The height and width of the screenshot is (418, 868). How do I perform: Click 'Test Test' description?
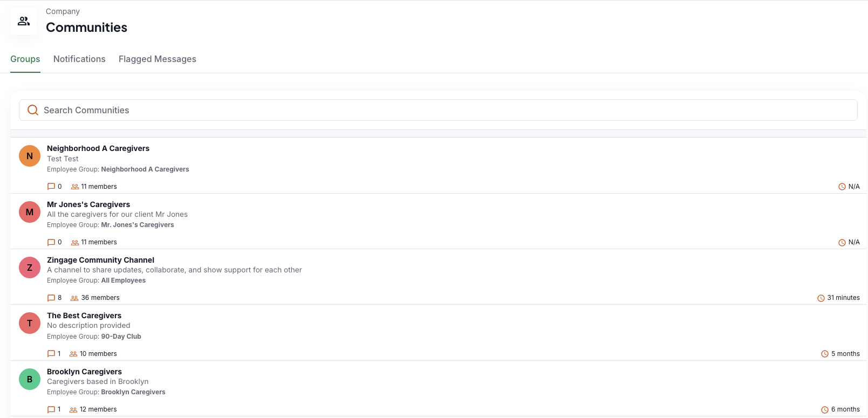click(x=63, y=159)
